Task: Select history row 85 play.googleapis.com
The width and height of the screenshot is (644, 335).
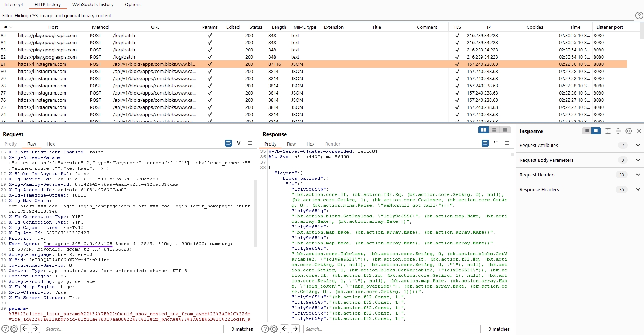Action: click(x=313, y=35)
